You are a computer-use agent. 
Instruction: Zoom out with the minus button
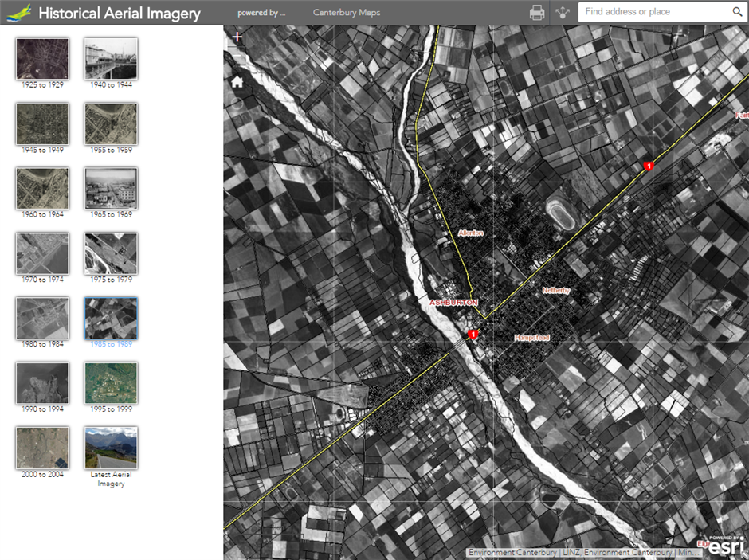point(237,55)
